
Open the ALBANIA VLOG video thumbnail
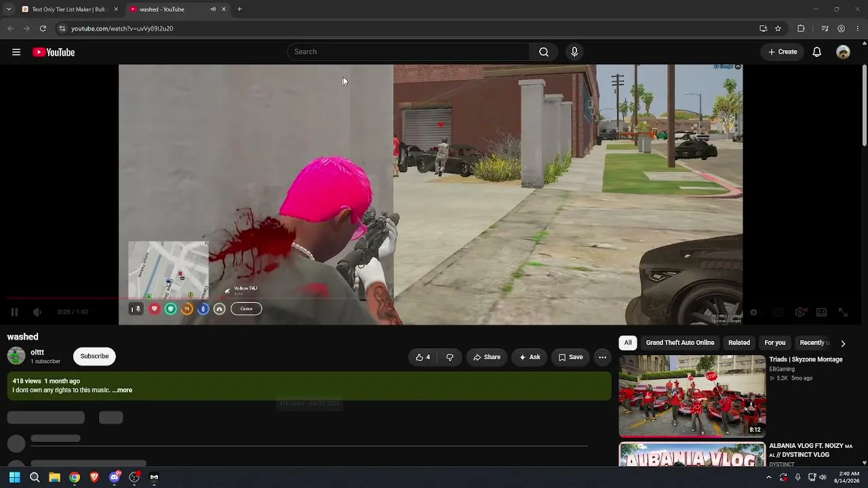[692, 455]
